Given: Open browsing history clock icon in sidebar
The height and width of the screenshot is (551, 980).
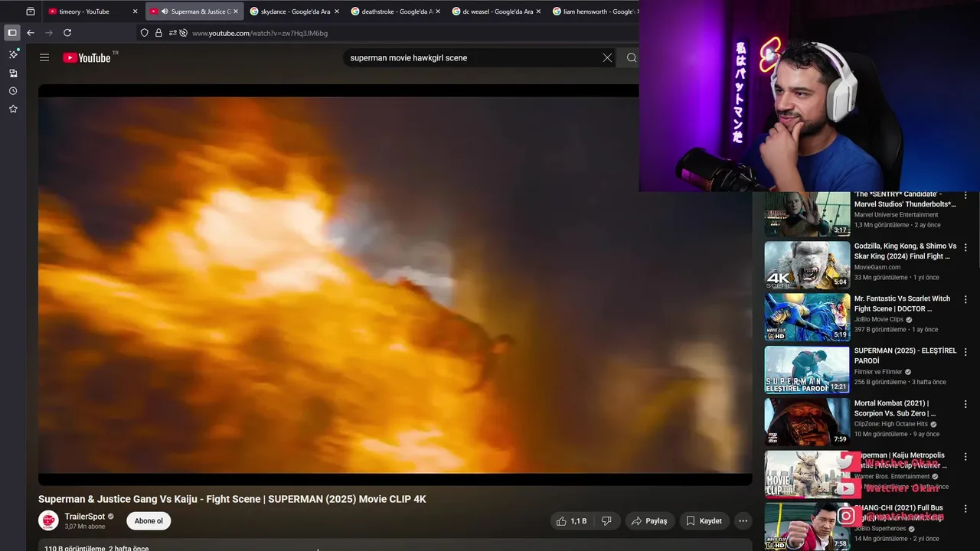Looking at the screenshot, I should [13, 91].
